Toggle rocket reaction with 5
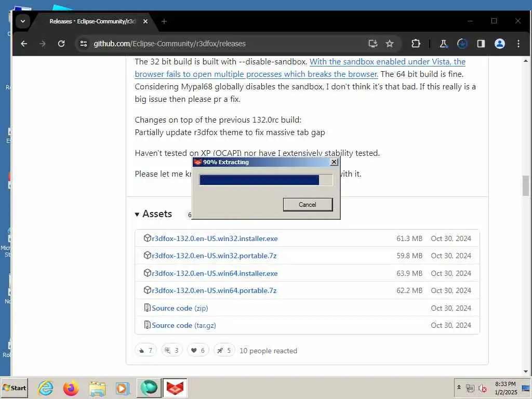 [224, 351]
